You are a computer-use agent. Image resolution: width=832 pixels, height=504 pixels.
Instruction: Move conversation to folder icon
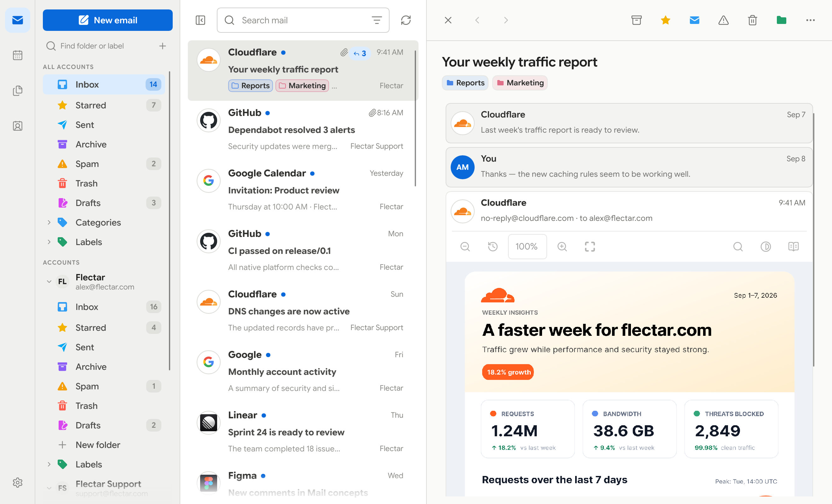click(x=781, y=20)
